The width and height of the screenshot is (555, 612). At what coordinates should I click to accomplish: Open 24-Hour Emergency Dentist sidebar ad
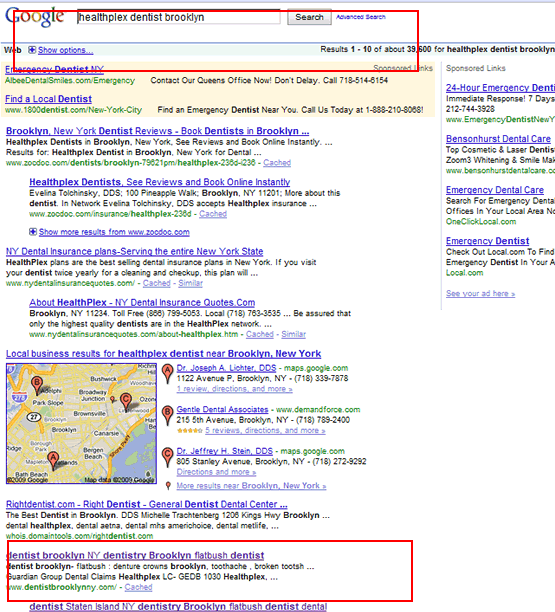[x=500, y=88]
